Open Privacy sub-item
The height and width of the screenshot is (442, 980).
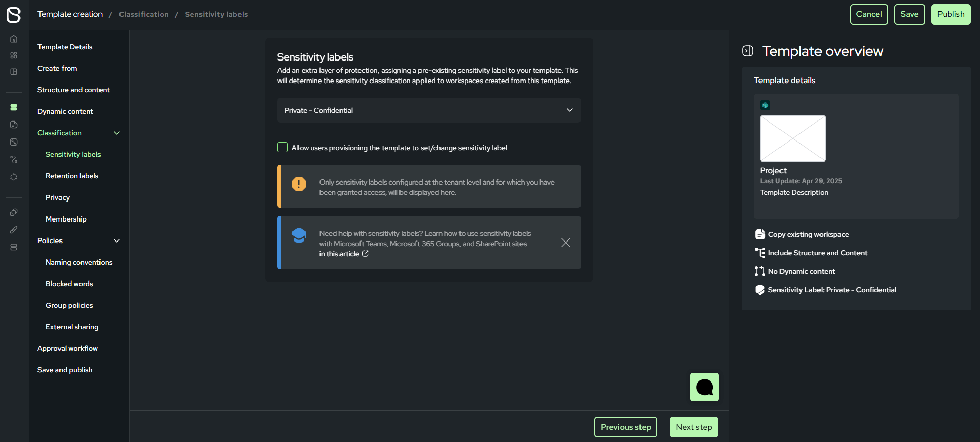pos(57,197)
